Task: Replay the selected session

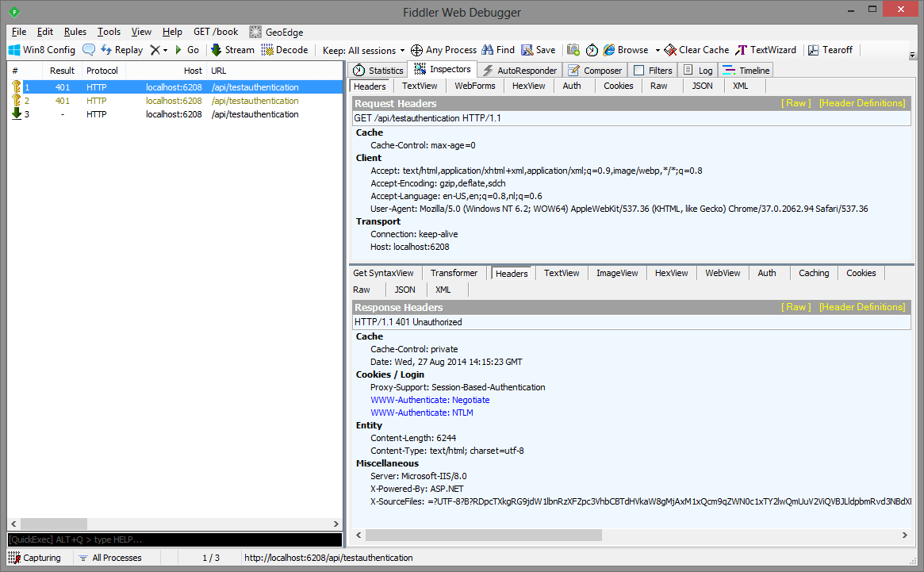Action: pos(122,50)
